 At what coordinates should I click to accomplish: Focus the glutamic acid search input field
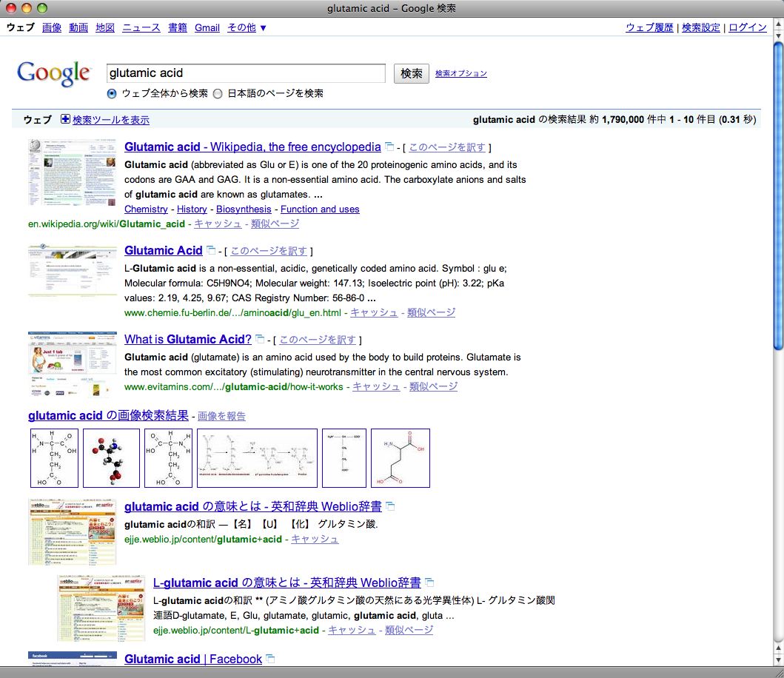click(x=246, y=73)
